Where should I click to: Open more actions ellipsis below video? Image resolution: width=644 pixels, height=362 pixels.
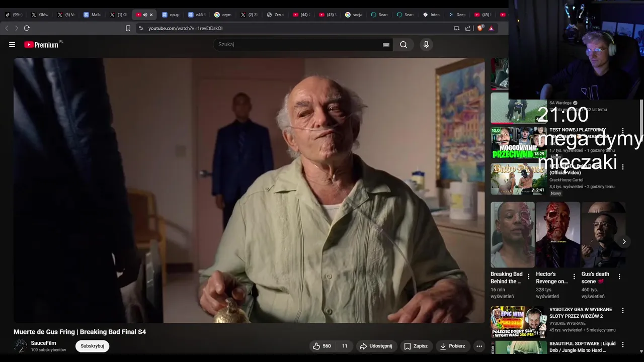pyautogui.click(x=479, y=346)
